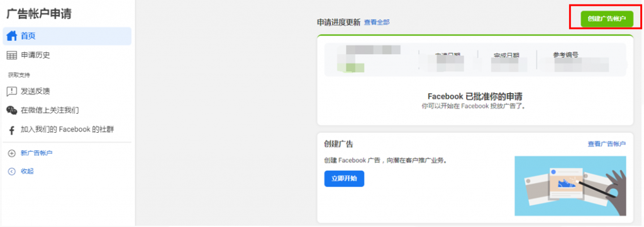Click the feedback icon beside 发送反馈
Image resolution: width=644 pixels, height=227 pixels.
[12, 91]
